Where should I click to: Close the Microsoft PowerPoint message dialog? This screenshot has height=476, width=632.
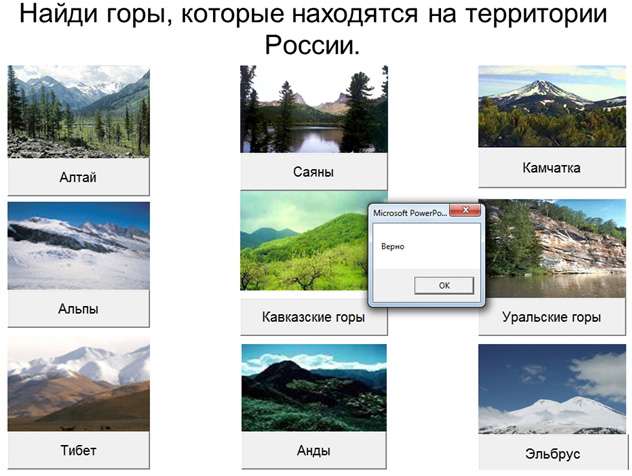465,210
